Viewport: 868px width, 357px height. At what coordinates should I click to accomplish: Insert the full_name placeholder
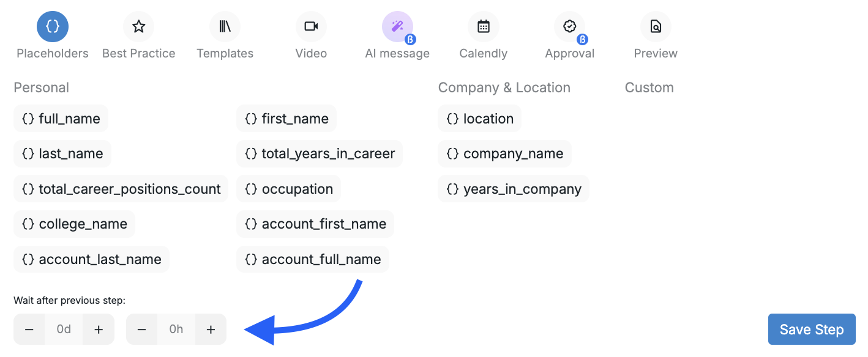coord(61,119)
